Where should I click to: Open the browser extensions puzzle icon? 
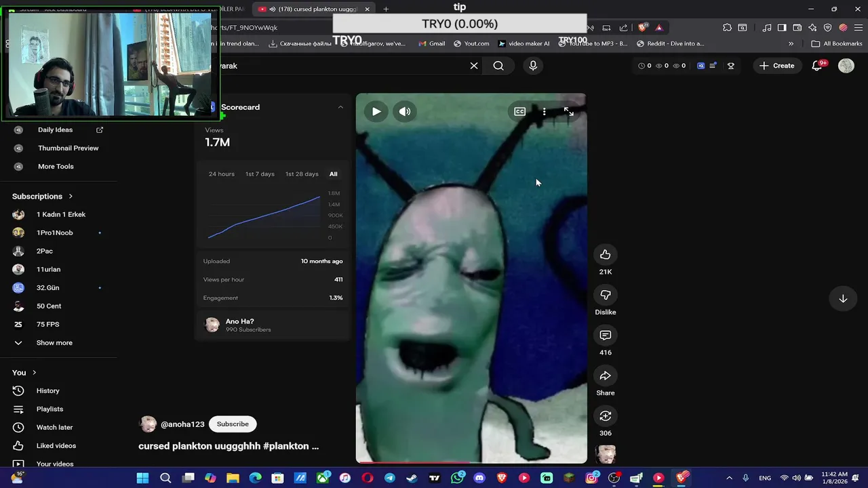pos(727,28)
